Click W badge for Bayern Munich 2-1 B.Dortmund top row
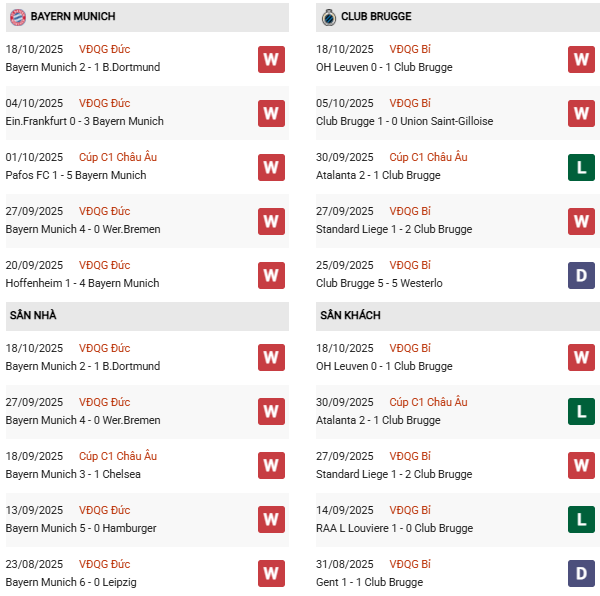This screenshot has width=600, height=596. pos(271,59)
